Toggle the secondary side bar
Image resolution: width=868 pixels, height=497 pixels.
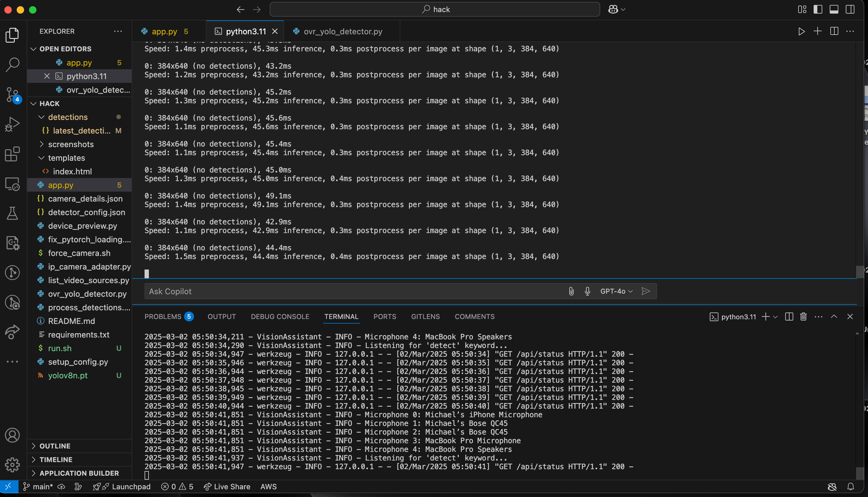tap(850, 10)
